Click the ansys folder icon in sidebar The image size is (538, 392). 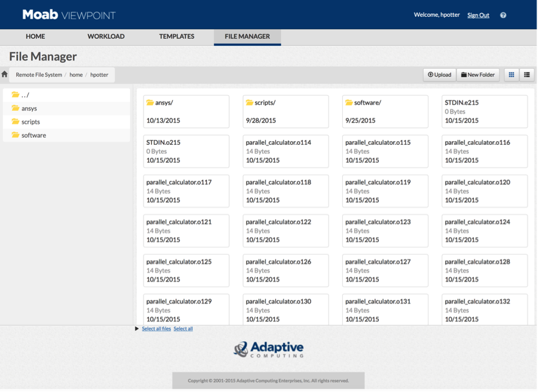15,108
